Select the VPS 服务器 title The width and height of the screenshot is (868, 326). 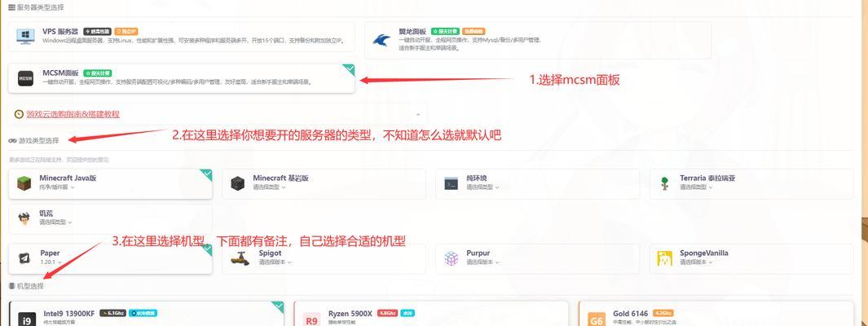[x=60, y=32]
